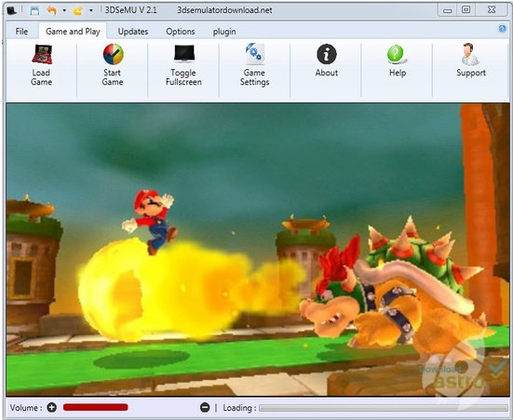513x420 pixels.
Task: Click the 3dsemulatordownload.net title text
Action: [x=224, y=10]
